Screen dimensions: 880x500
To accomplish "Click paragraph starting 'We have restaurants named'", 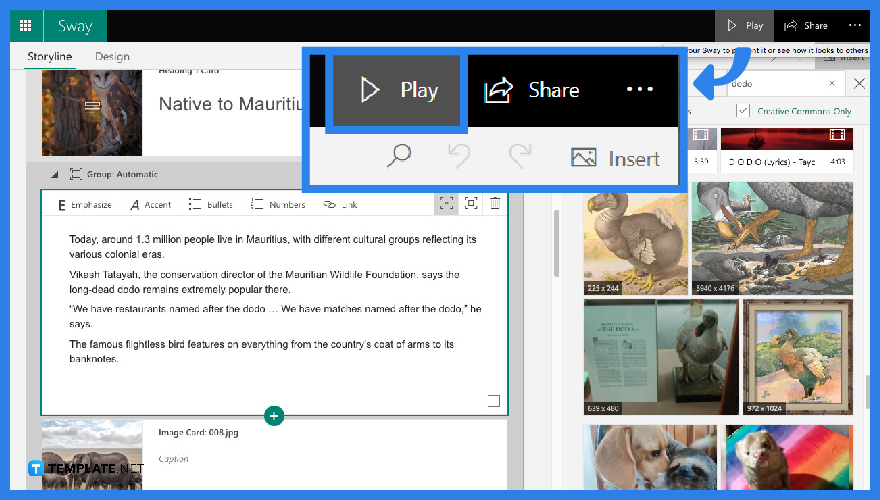I will tap(275, 316).
